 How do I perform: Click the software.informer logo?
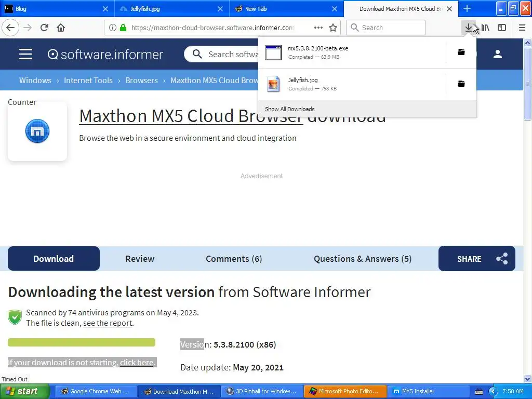(x=105, y=54)
